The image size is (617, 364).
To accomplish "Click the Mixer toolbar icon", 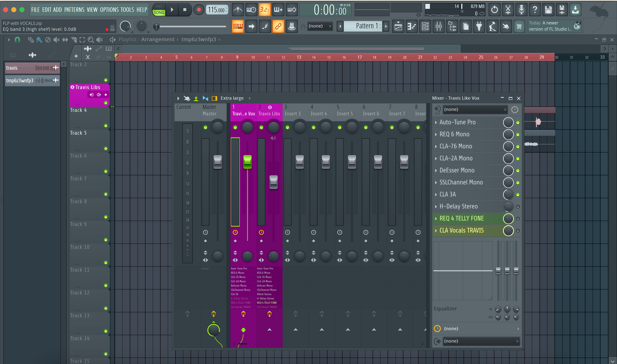I will point(439,26).
